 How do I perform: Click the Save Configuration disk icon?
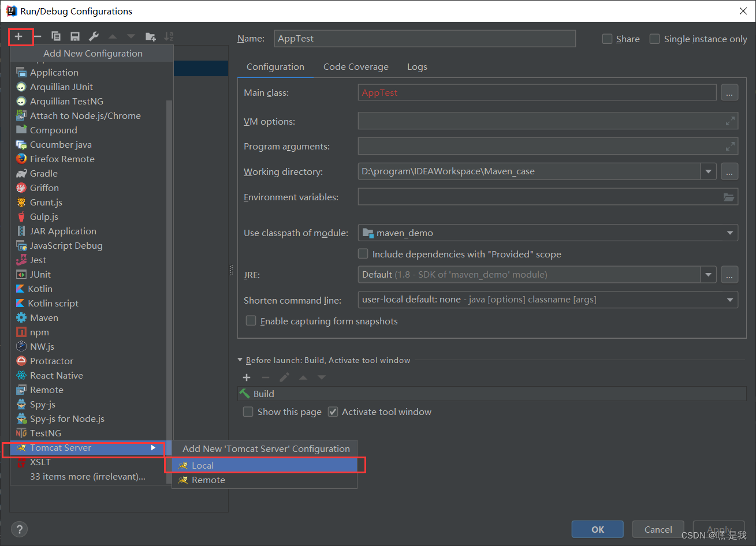(x=75, y=36)
